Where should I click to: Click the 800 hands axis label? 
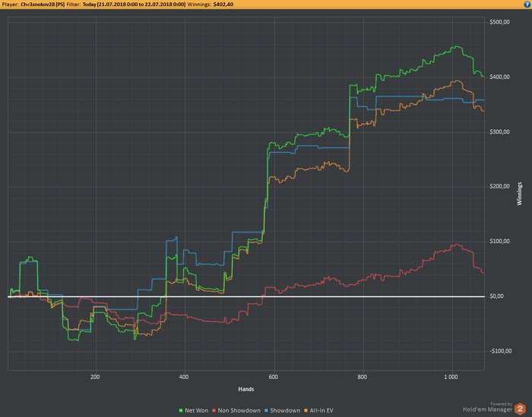point(362,377)
